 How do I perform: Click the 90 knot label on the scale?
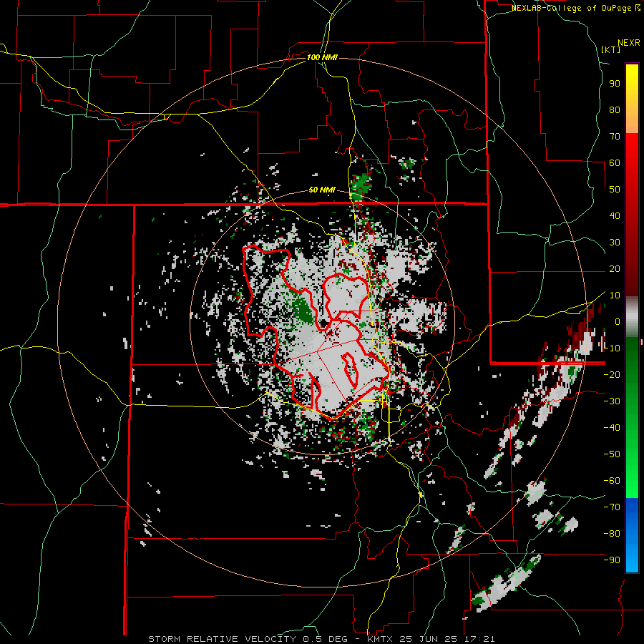point(615,84)
